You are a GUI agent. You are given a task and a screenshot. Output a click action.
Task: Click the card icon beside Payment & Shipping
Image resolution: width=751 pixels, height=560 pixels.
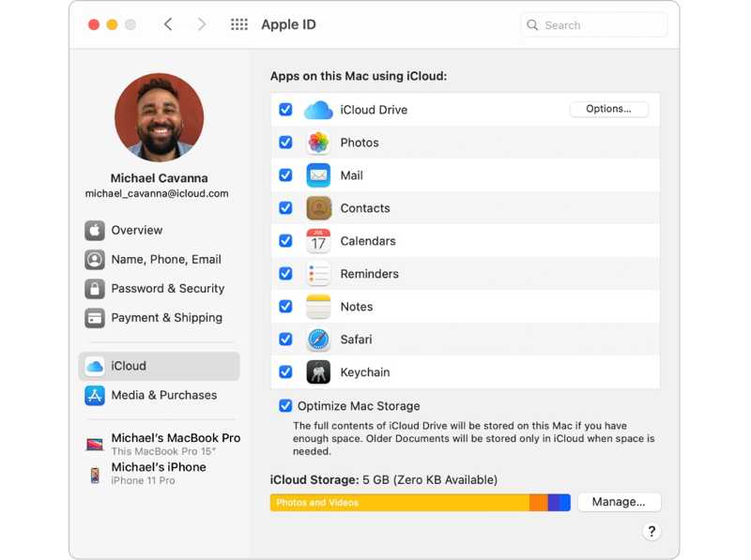pyautogui.click(x=95, y=318)
